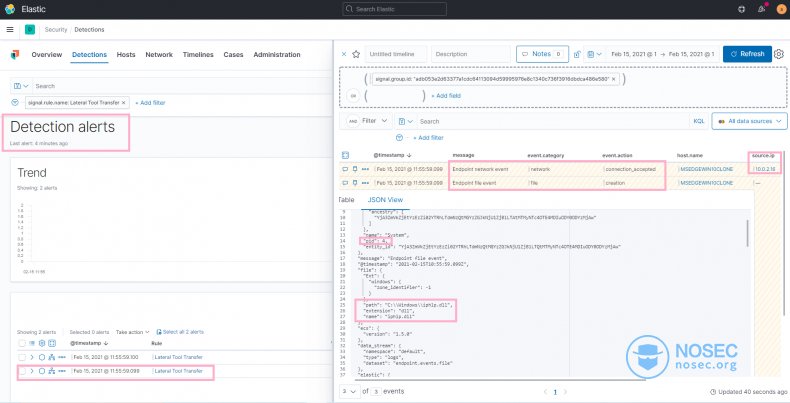Open the timeline Filter dropdown
The image size is (790, 403).
374,121
